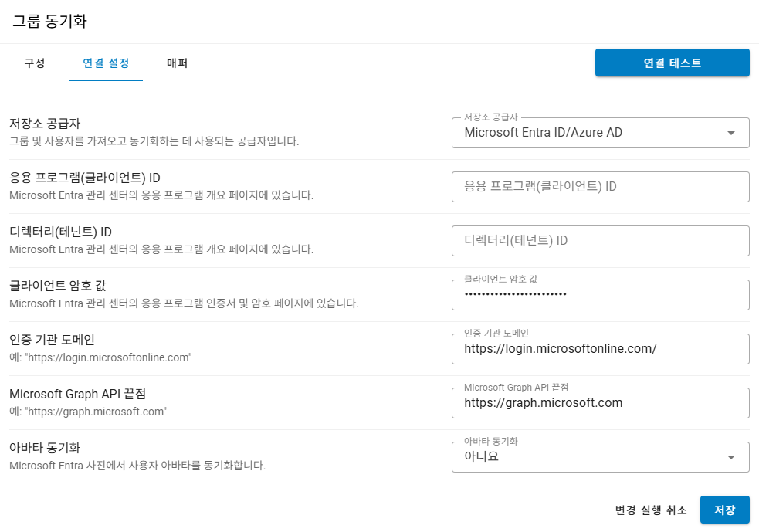Click the 아바타 동기화 setting title text
The height and width of the screenshot is (532, 759).
pos(45,448)
